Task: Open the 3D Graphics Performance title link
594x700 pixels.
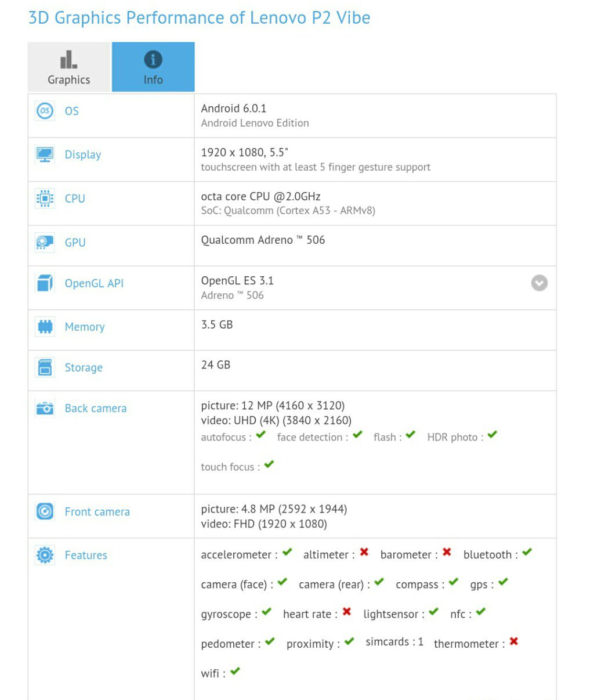Action: point(199,18)
